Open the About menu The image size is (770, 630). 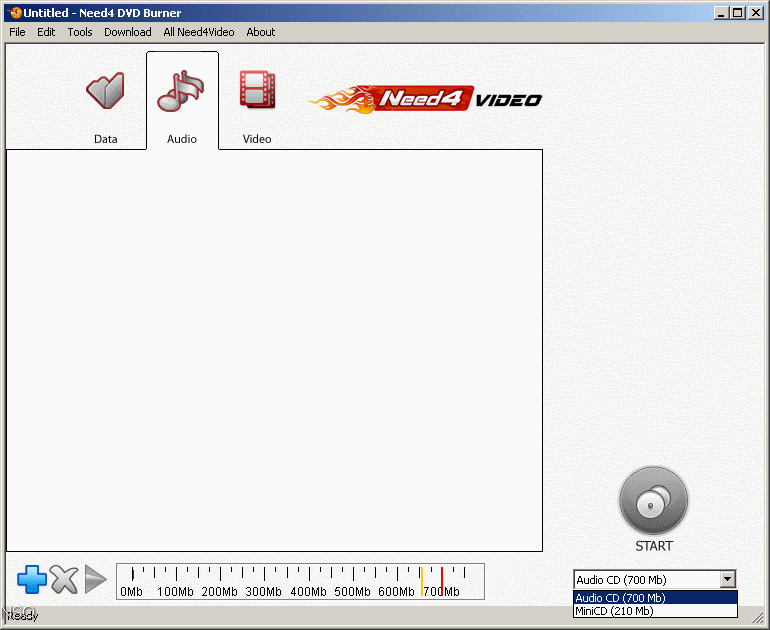[260, 32]
